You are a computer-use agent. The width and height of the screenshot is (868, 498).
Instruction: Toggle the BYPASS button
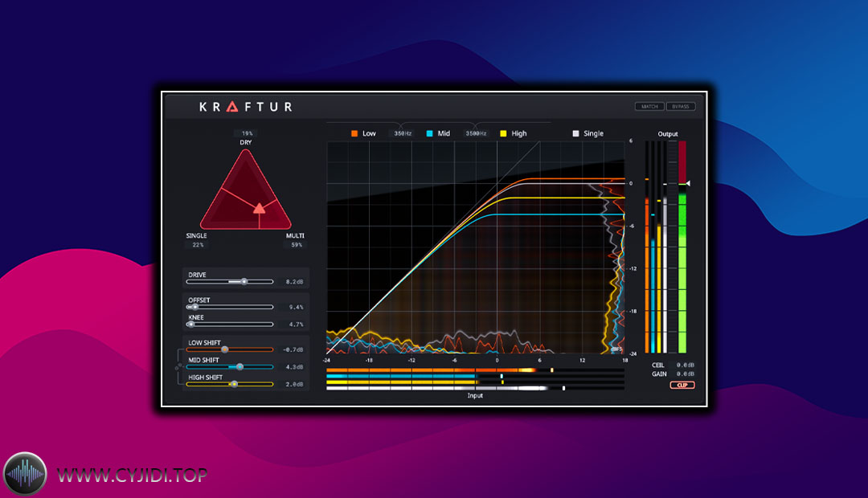click(681, 106)
